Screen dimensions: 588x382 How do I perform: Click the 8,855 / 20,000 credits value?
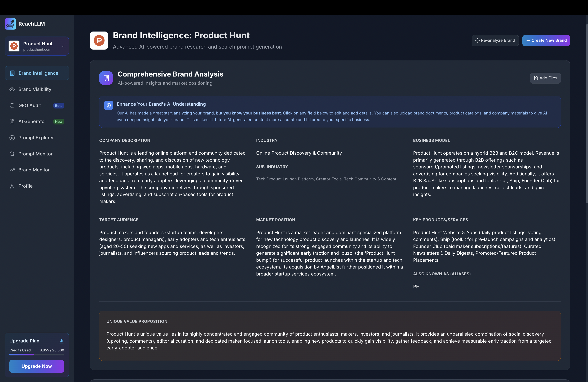pyautogui.click(x=52, y=350)
